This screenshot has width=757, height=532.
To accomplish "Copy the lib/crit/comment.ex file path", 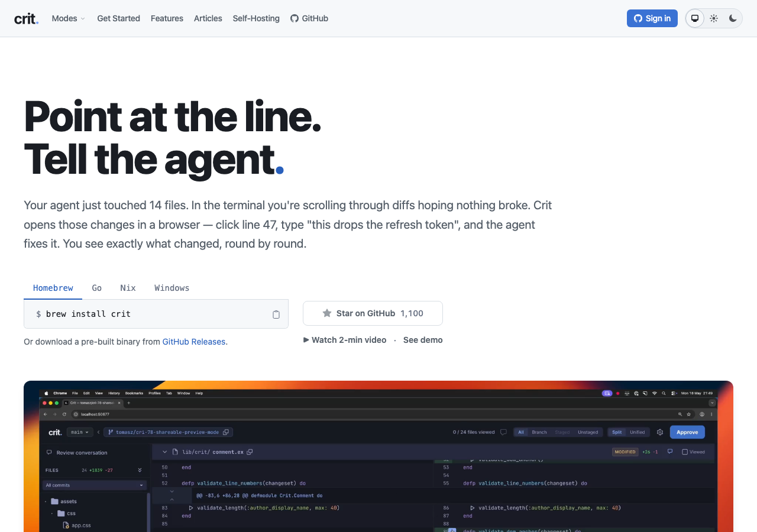I will point(250,452).
